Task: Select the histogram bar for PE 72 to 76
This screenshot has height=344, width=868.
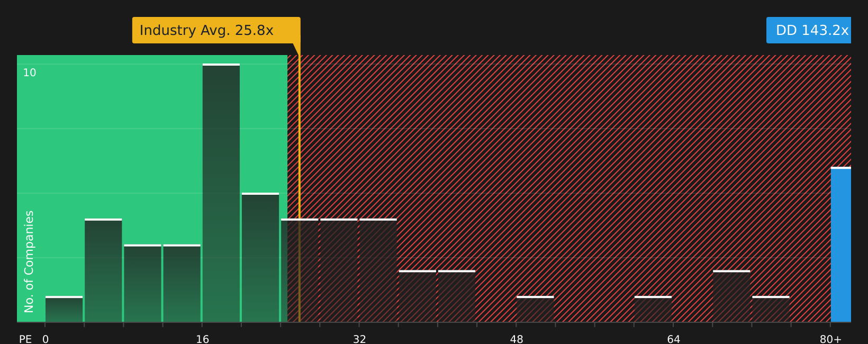Action: click(771, 309)
